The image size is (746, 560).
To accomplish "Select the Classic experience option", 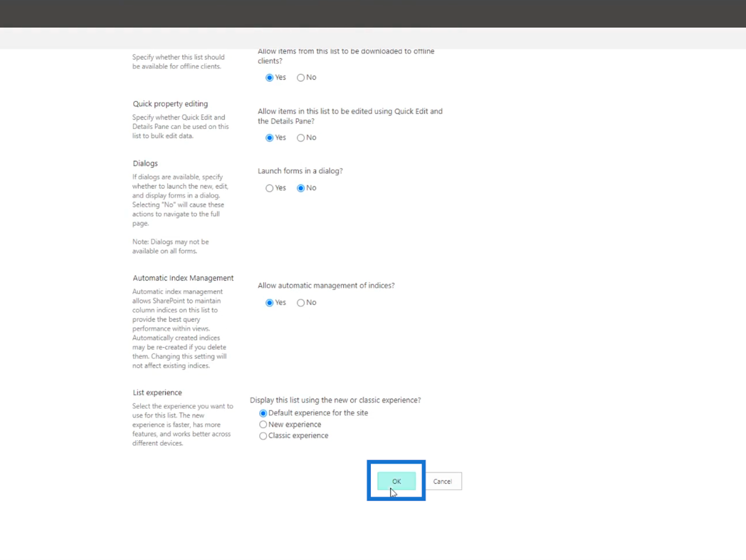I will click(x=263, y=436).
